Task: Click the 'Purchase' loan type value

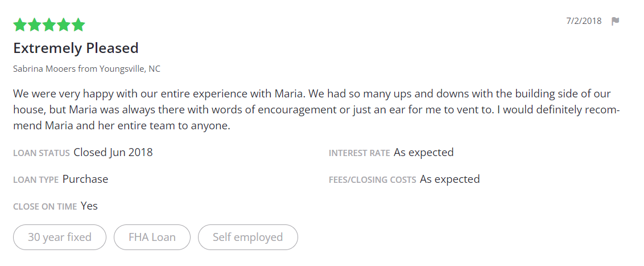Action: click(x=85, y=179)
